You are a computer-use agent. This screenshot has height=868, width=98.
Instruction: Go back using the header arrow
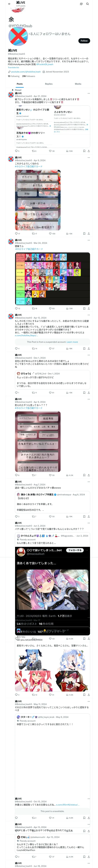pos(9,4)
